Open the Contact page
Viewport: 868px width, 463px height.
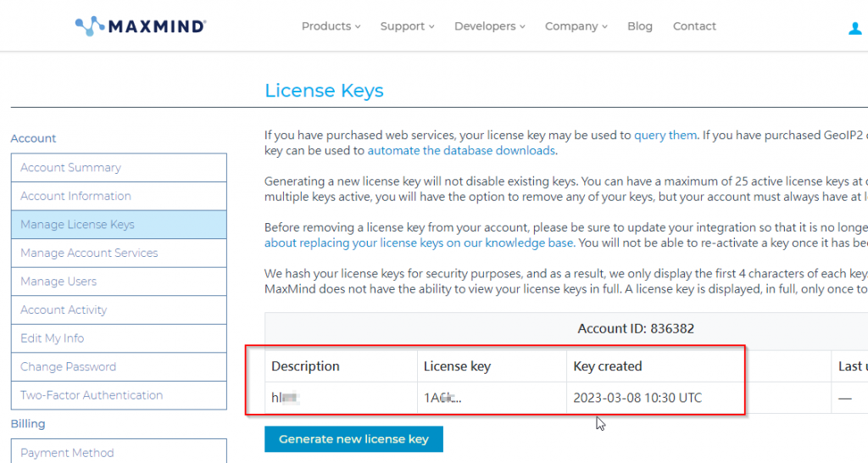click(694, 26)
